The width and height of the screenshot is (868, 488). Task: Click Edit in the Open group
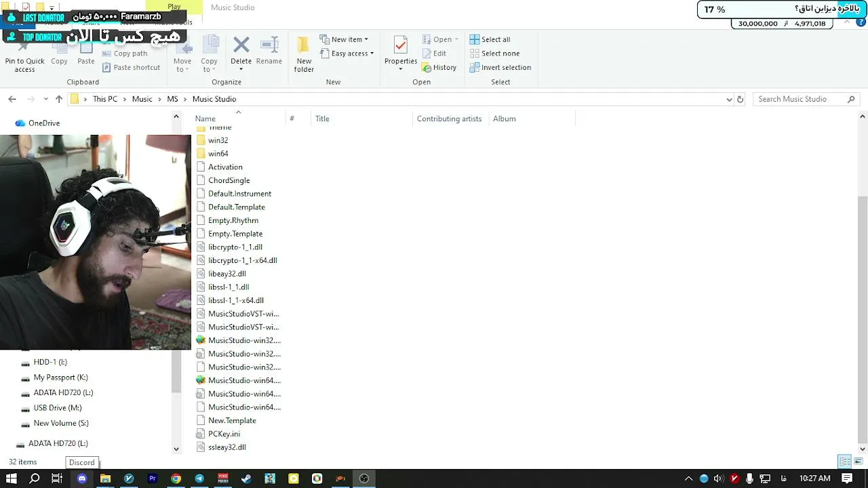coord(434,54)
